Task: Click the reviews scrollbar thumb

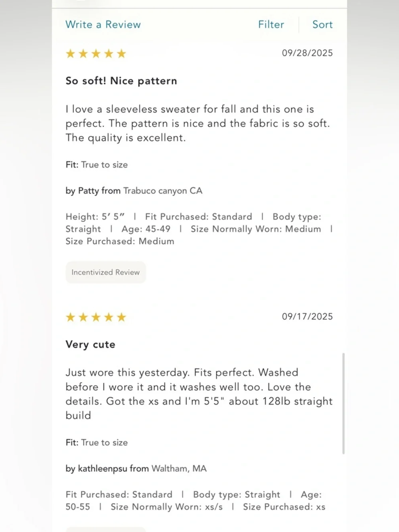Action: (x=344, y=403)
